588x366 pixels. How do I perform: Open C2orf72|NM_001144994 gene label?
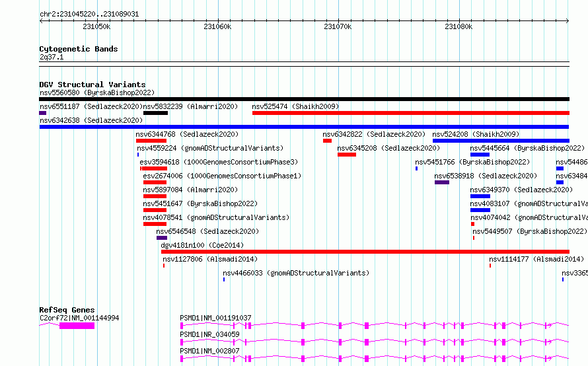pyautogui.click(x=79, y=318)
